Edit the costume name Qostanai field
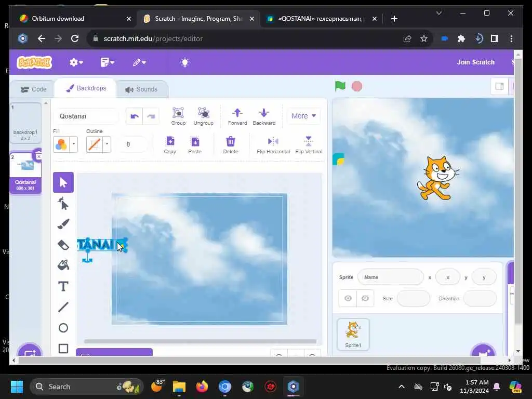 (86, 116)
